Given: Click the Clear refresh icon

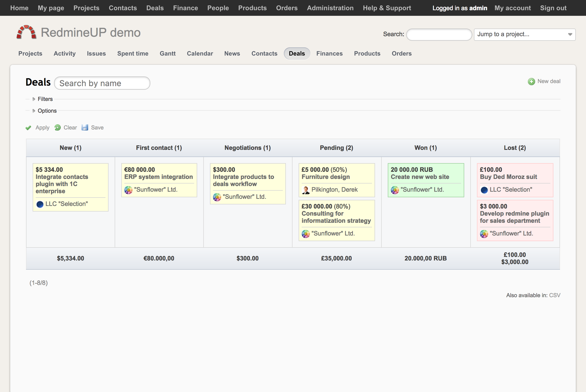Looking at the screenshot, I should tap(58, 127).
